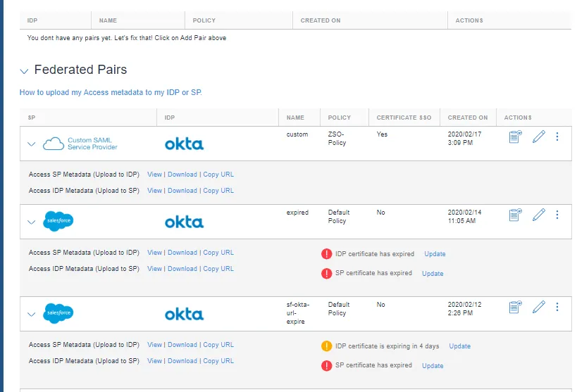Collapse the expired pair row chevron
Screen dimensions: 577x392
tap(32, 222)
